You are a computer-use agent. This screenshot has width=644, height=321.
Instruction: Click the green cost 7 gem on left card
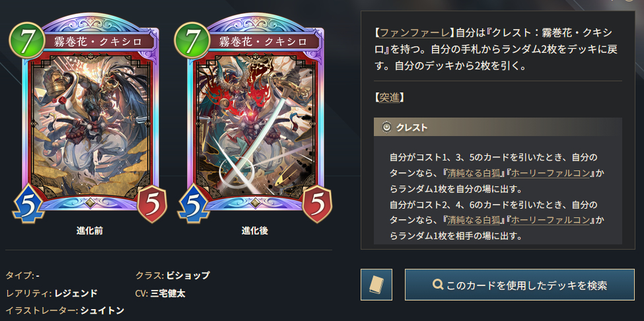26,40
